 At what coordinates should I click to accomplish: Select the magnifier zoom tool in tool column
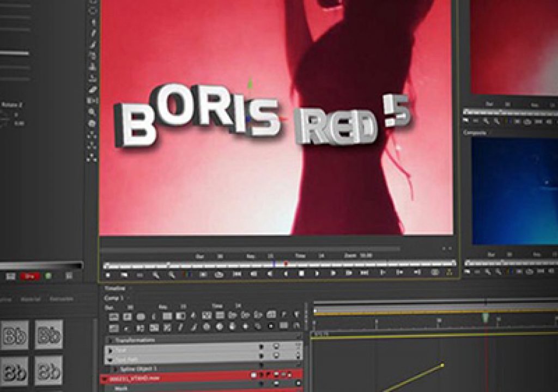click(92, 112)
